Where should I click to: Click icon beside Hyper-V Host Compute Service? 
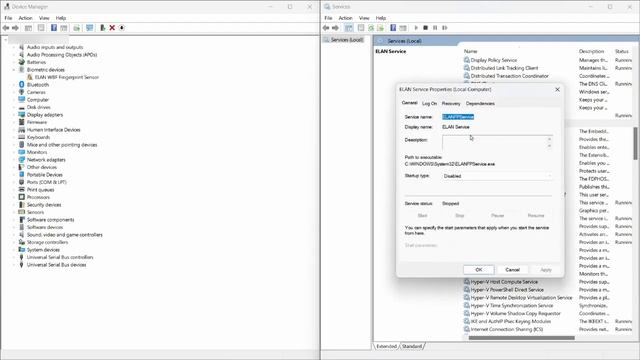click(x=467, y=282)
